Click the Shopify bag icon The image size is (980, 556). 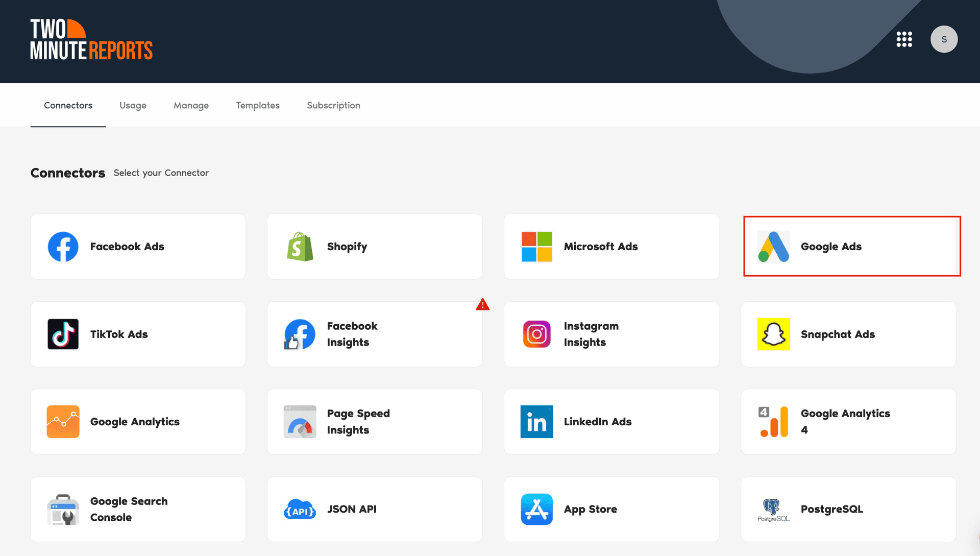tap(300, 247)
